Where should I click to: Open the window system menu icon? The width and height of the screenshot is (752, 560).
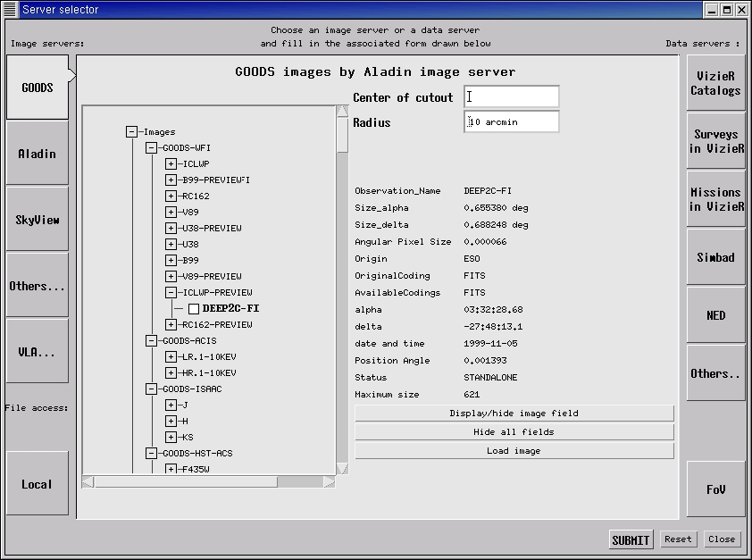click(9, 9)
